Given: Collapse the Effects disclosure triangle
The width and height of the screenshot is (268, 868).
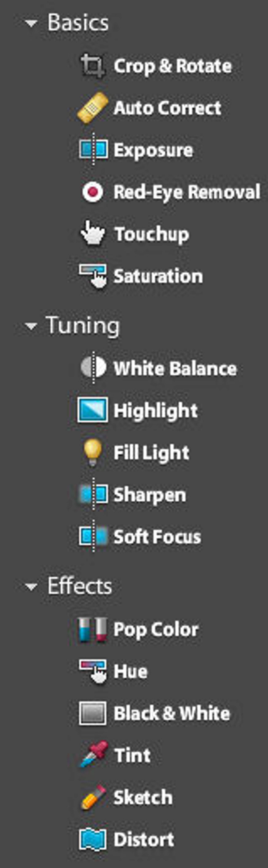Looking at the screenshot, I should [x=31, y=587].
